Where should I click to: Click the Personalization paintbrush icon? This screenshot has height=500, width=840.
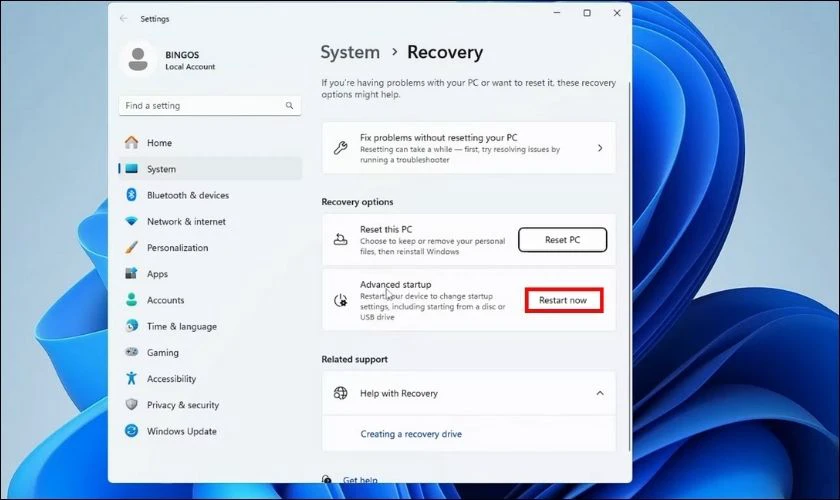[131, 247]
